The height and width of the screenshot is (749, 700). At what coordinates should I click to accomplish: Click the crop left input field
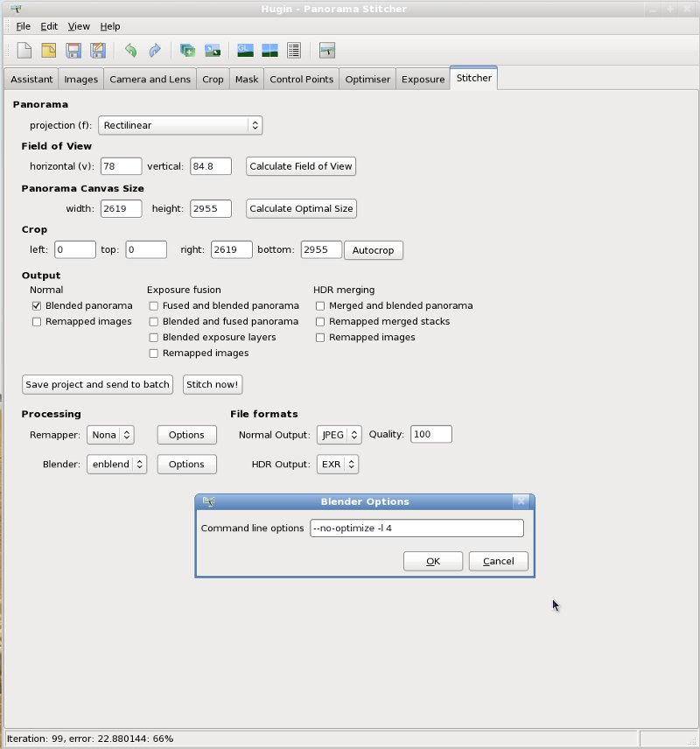pos(75,250)
